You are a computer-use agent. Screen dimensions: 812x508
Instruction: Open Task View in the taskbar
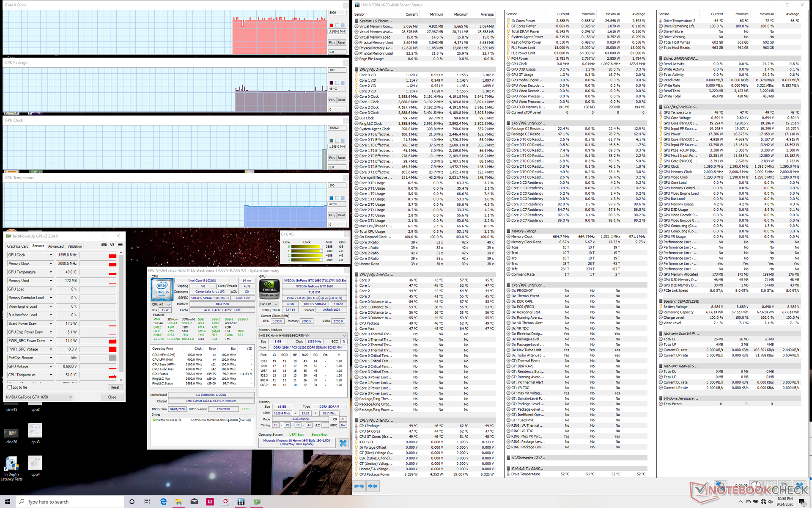pos(147,502)
